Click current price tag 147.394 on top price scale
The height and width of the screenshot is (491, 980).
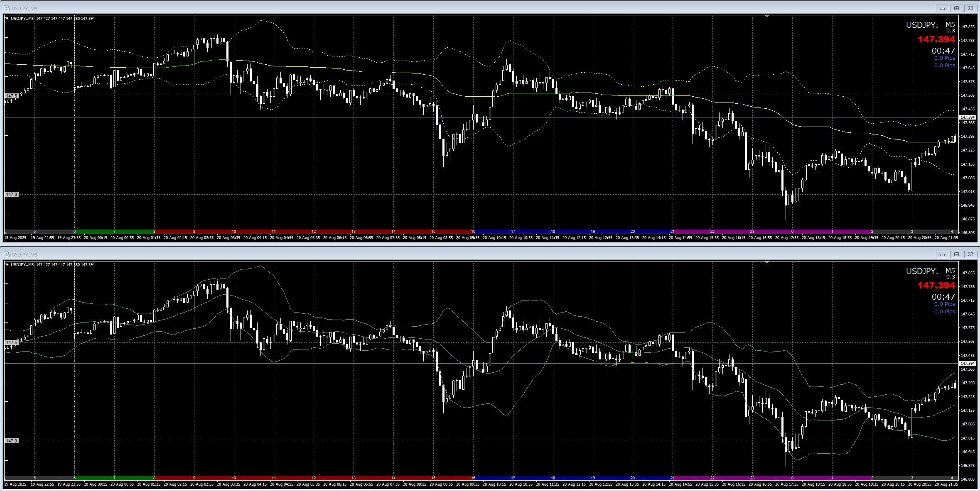968,117
